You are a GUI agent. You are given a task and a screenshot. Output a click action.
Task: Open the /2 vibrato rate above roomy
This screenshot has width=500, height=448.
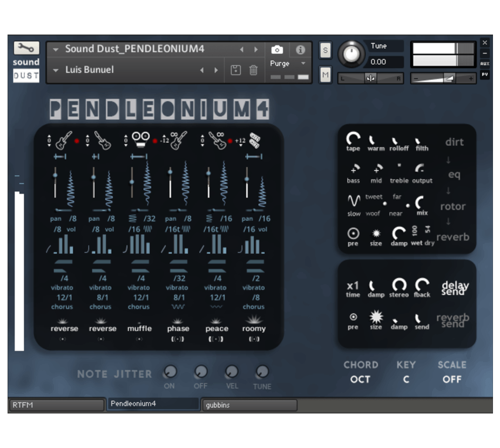click(x=256, y=279)
